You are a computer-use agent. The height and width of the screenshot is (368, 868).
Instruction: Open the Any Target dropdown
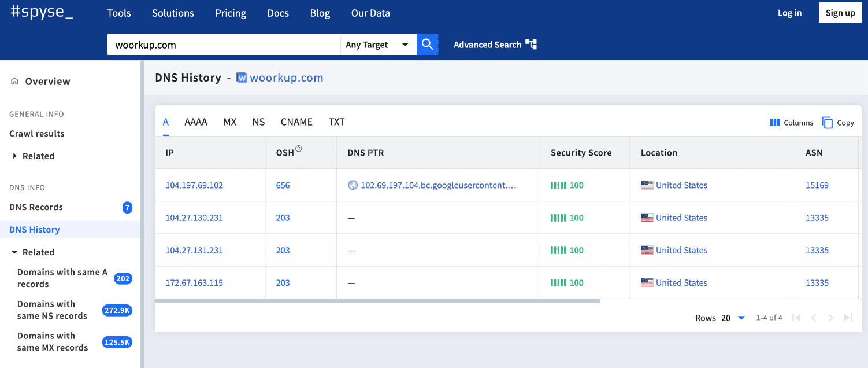379,44
